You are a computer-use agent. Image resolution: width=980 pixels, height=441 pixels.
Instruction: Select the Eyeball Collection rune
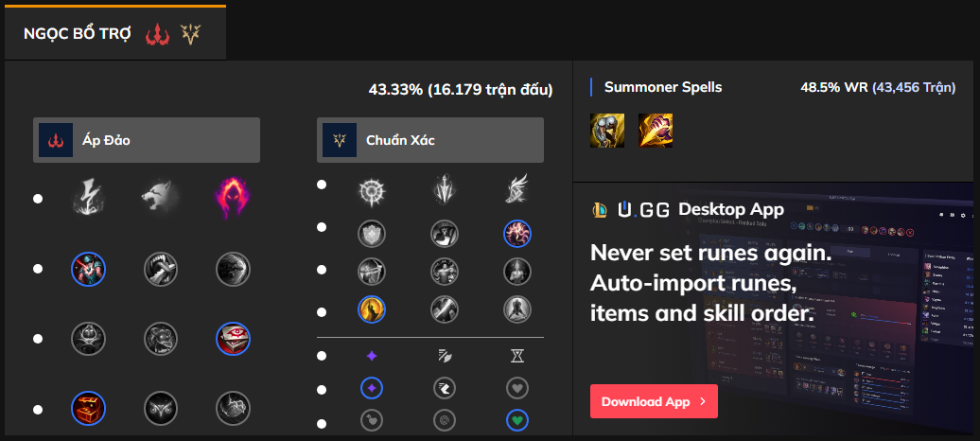pos(233,338)
